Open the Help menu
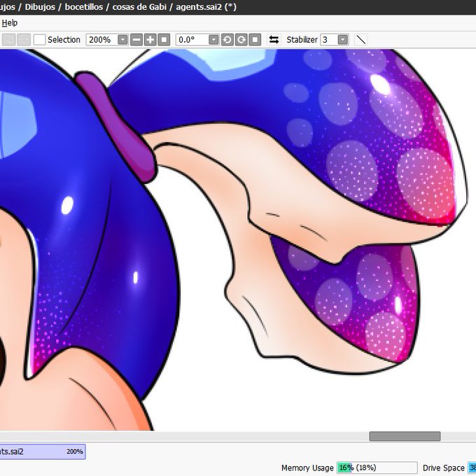This screenshot has height=476, width=476. pyautogui.click(x=9, y=23)
